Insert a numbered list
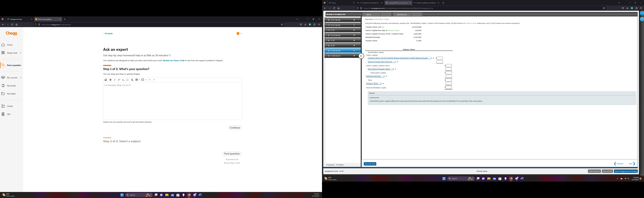Image resolution: width=644 pixels, height=198 pixels. click(128, 80)
